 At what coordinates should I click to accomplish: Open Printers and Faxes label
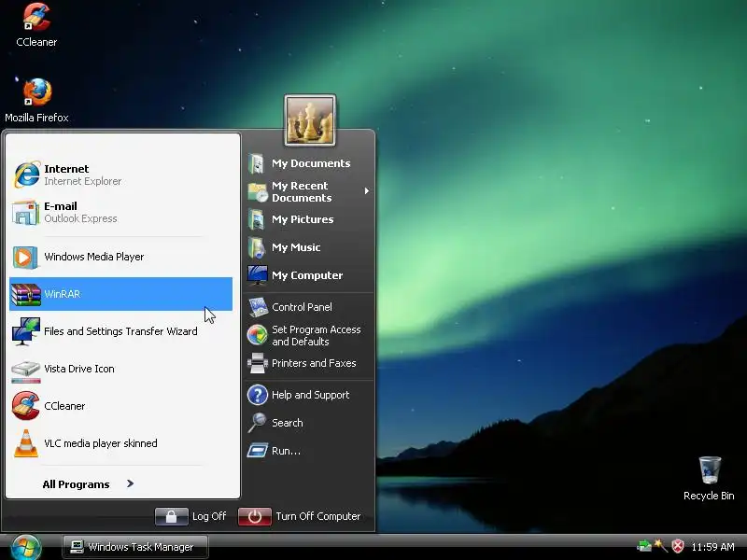[x=314, y=363]
